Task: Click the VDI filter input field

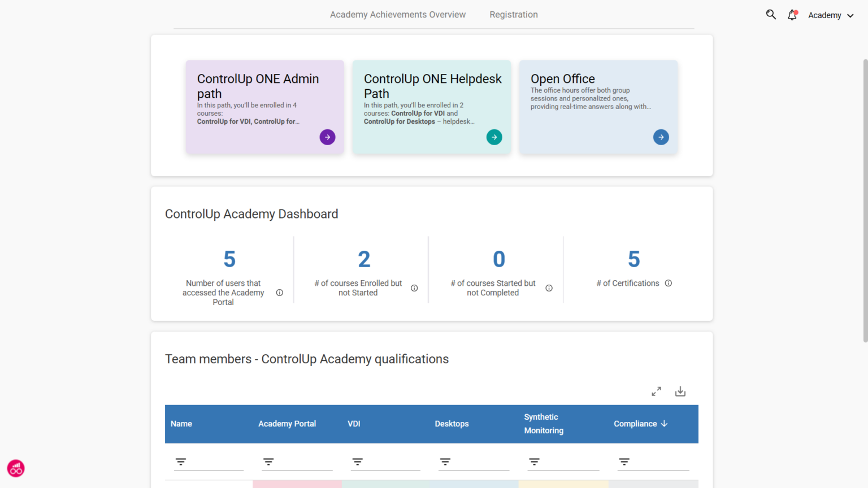Action: tap(357, 461)
